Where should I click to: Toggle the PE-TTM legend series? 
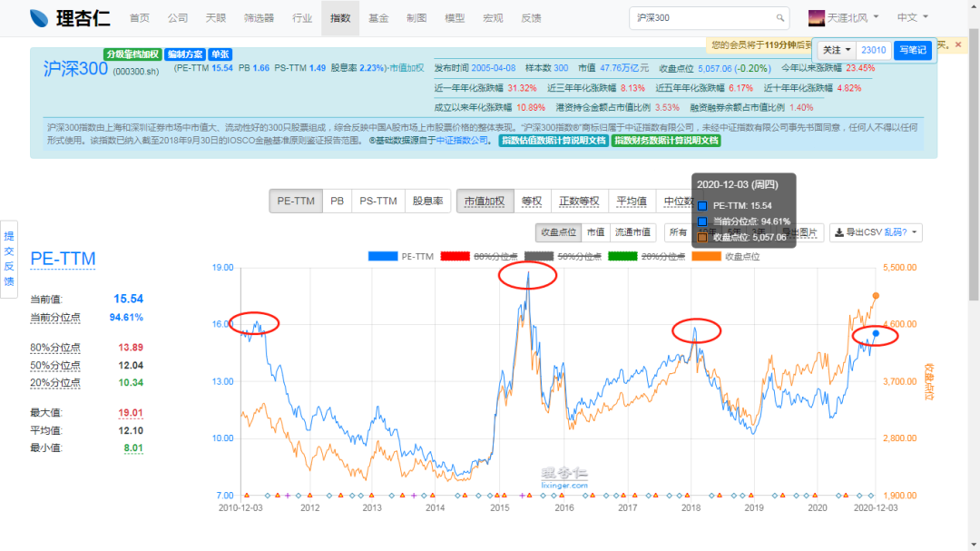pyautogui.click(x=401, y=256)
